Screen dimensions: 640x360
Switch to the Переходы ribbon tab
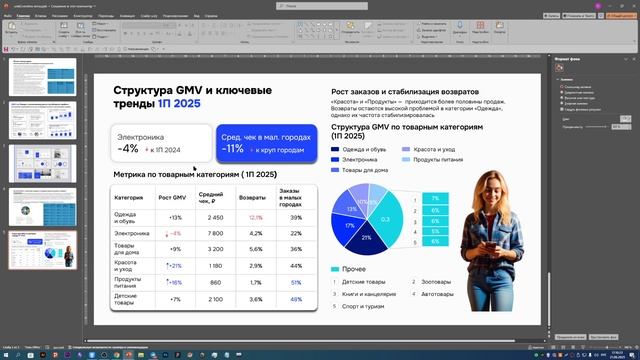[106, 16]
